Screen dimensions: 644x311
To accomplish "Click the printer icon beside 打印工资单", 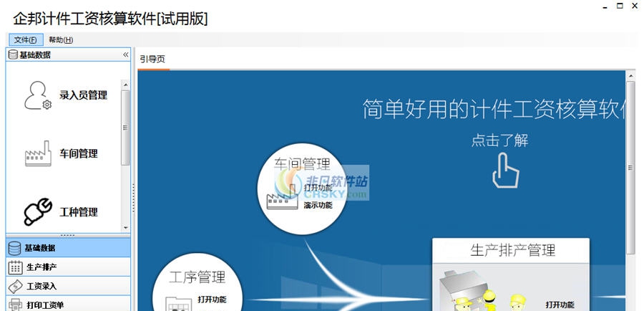I will point(15,305).
